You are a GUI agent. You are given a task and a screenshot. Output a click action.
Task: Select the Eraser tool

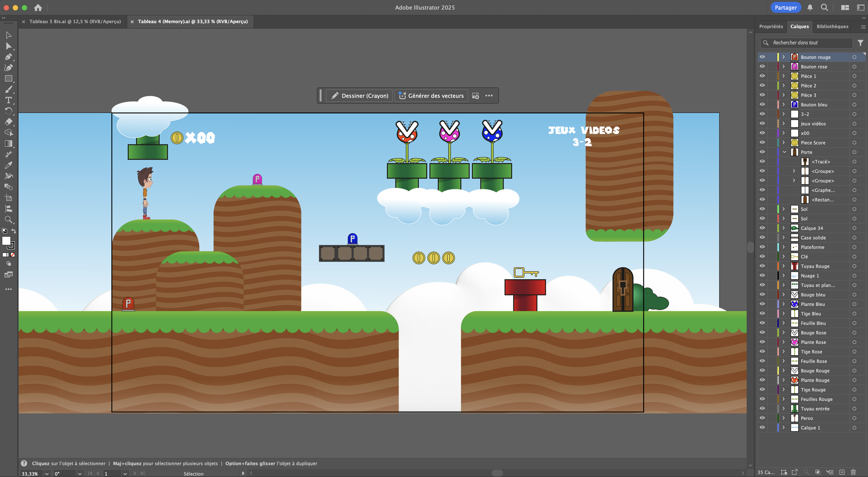[9, 122]
